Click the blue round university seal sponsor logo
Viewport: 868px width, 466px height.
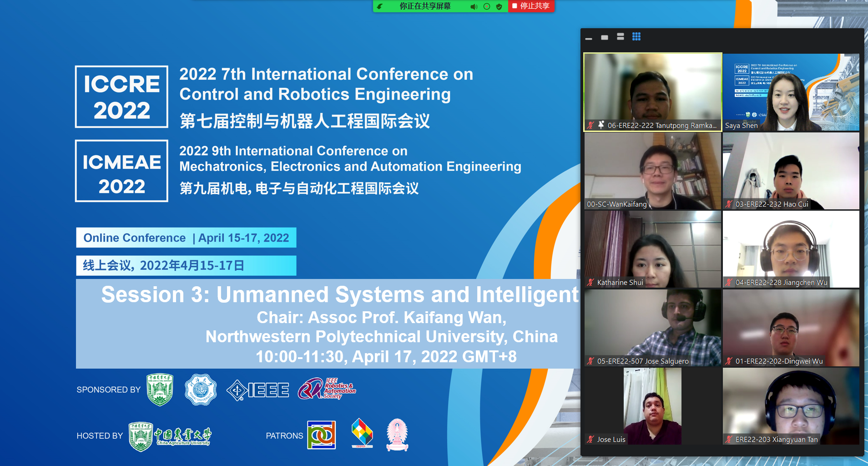click(x=201, y=390)
